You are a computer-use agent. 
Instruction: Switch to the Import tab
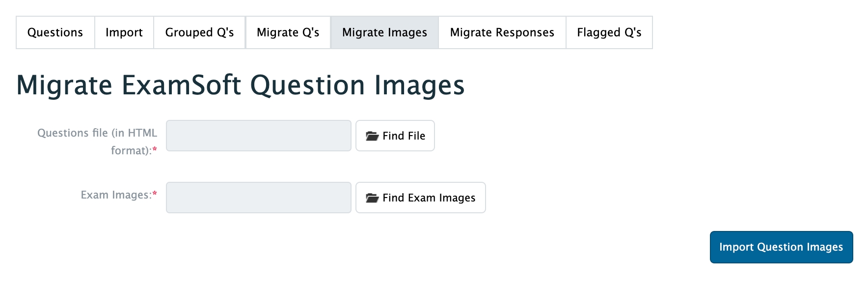point(124,32)
